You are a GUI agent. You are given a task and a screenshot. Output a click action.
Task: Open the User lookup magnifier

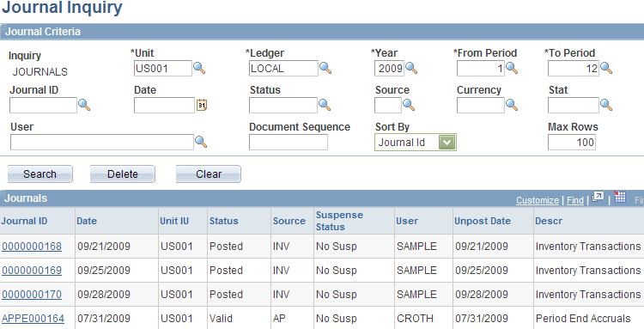click(200, 142)
